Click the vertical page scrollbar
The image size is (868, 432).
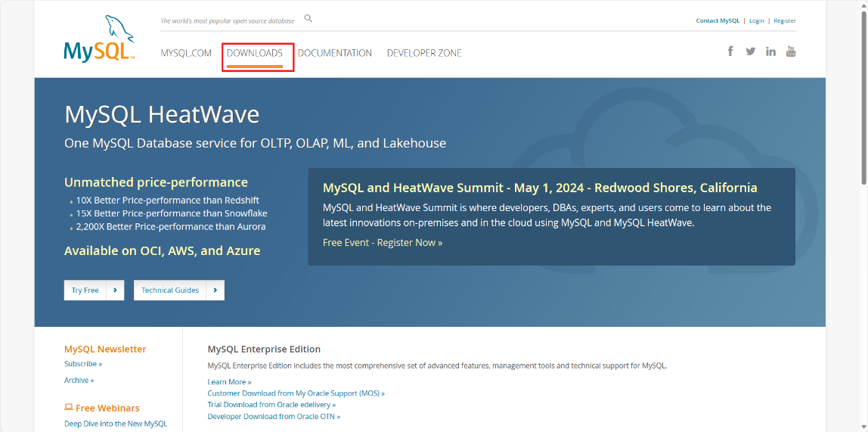coord(863,216)
